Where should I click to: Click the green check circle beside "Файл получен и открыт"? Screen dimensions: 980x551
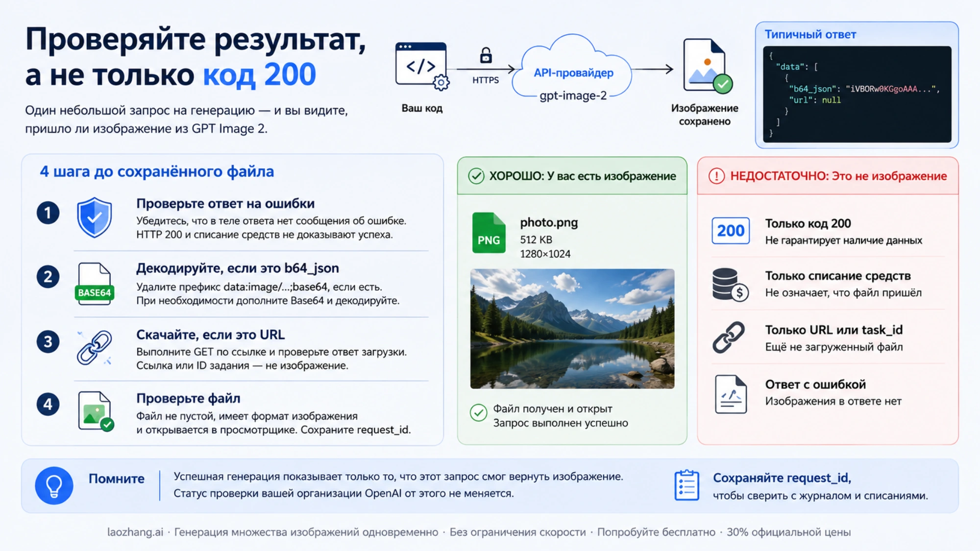[478, 412]
